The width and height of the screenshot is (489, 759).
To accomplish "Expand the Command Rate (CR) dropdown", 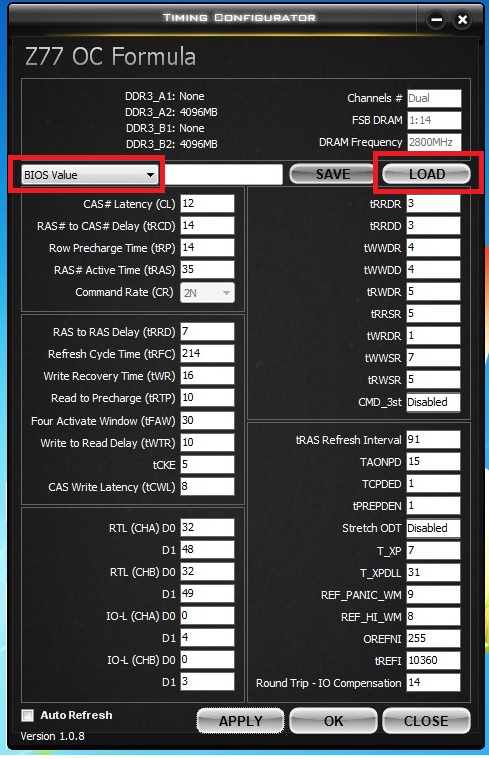I will (207, 292).
